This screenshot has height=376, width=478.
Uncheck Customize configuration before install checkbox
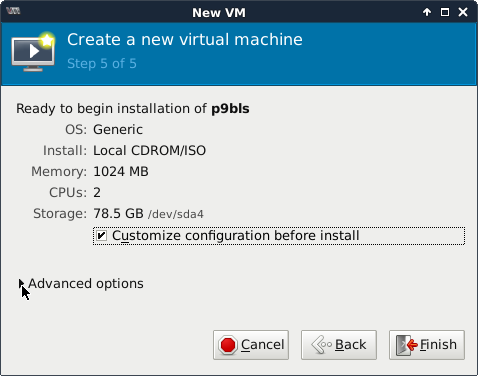pos(101,236)
